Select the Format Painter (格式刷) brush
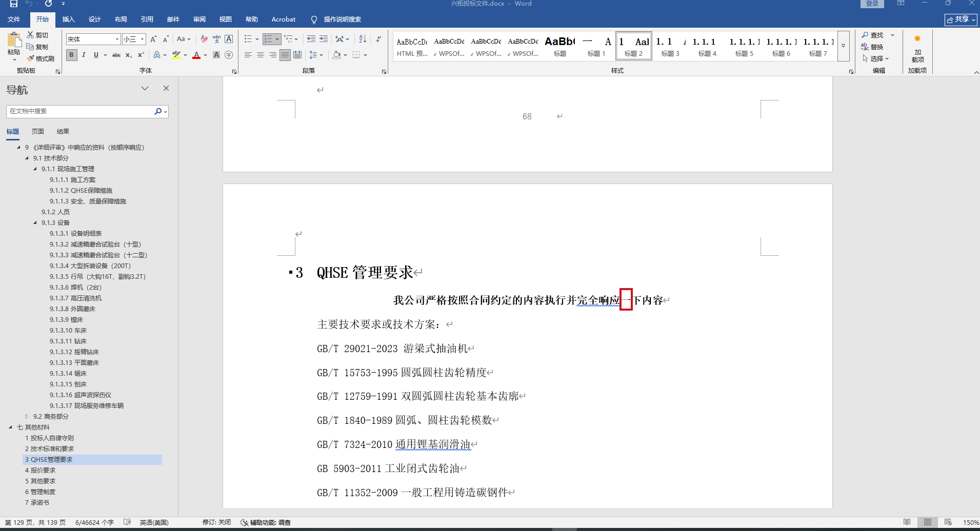Screen dimensions: 980x531 (31, 58)
